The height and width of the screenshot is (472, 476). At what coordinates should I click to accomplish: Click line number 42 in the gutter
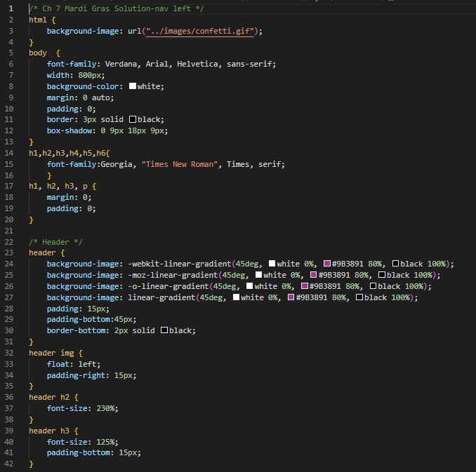(x=9, y=464)
